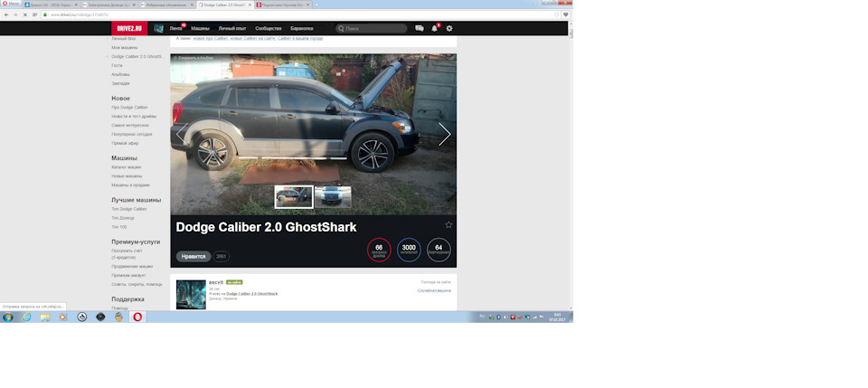Open Windows Explorer folder in taskbar
This screenshot has height=388, width=868.
coord(45,317)
